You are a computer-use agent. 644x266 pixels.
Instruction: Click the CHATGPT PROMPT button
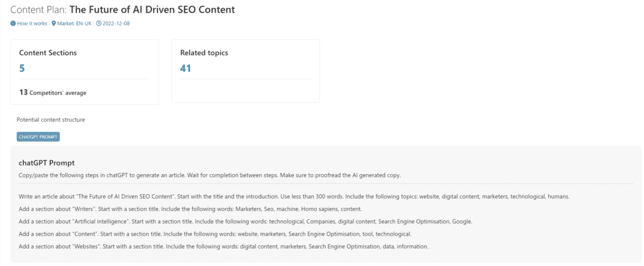point(38,137)
